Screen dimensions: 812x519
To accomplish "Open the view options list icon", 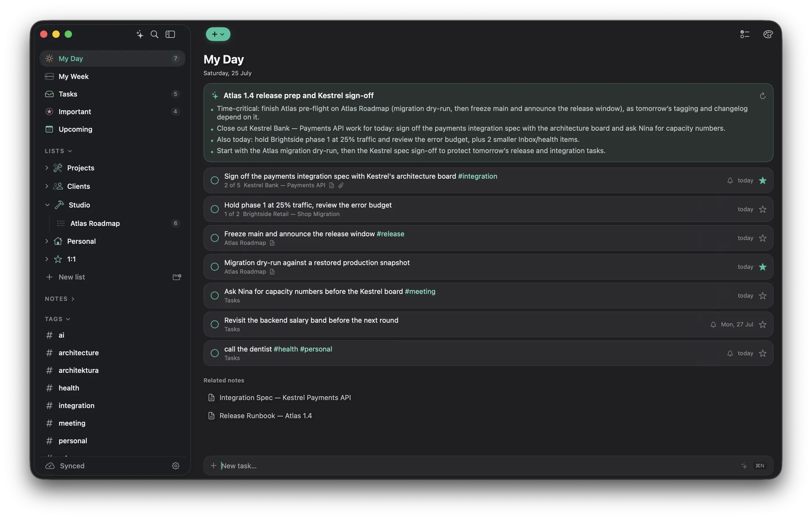I will 744,34.
